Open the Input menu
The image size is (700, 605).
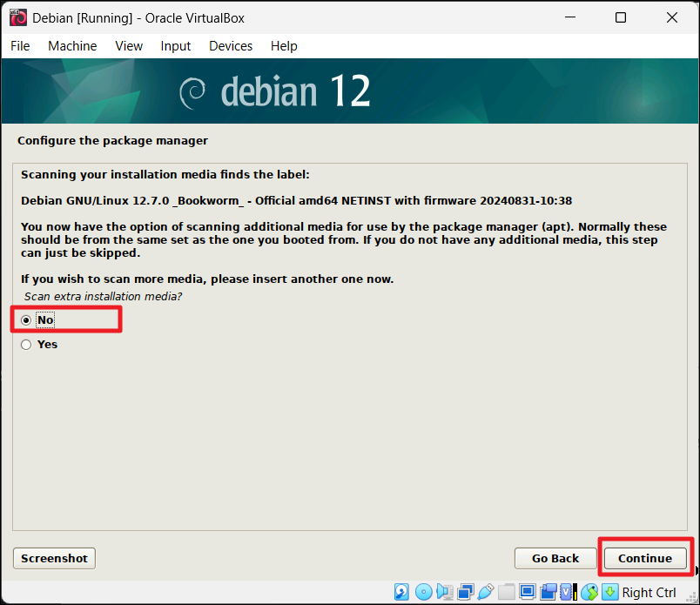point(175,46)
